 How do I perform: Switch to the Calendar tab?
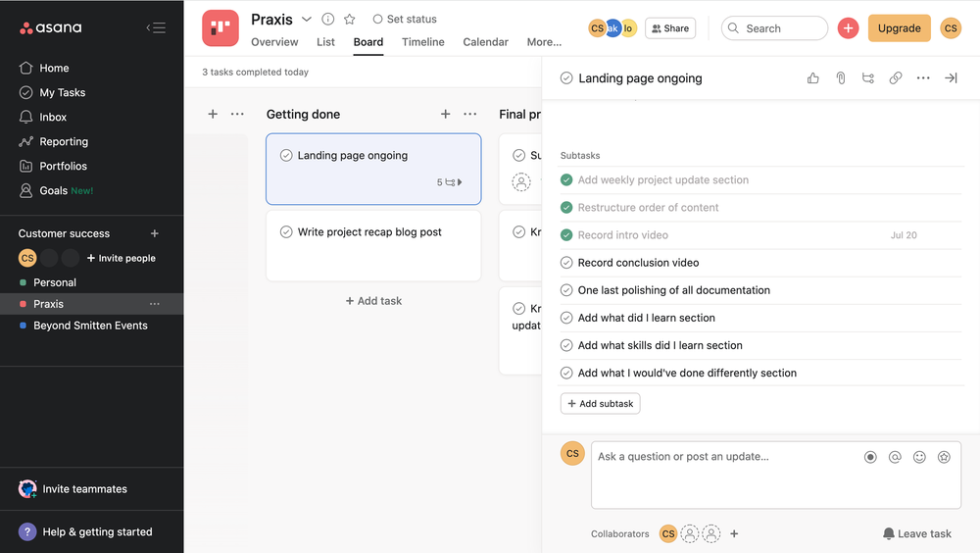pyautogui.click(x=486, y=42)
